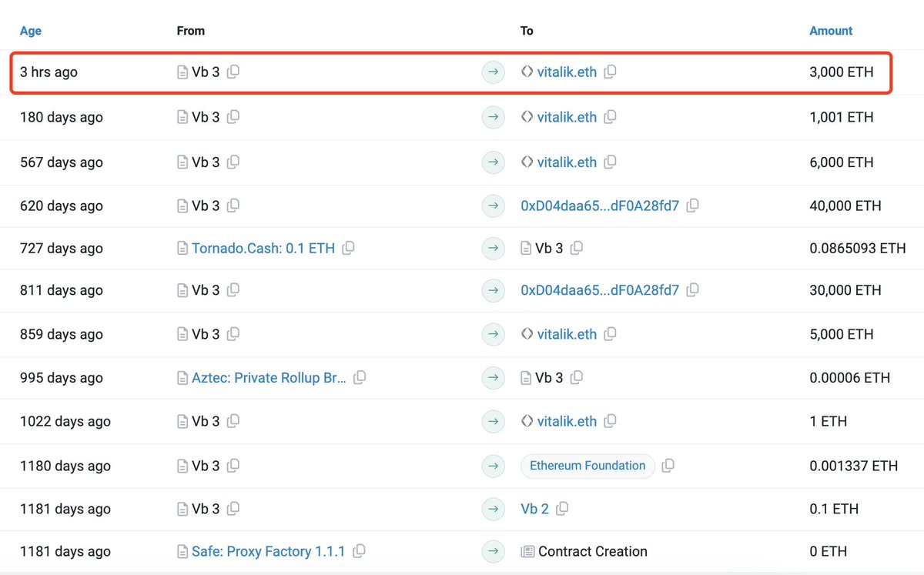Screen dimensions: 924x575
Task: Copy Vb 3 address in 1022 days ago row
Action: (x=233, y=421)
